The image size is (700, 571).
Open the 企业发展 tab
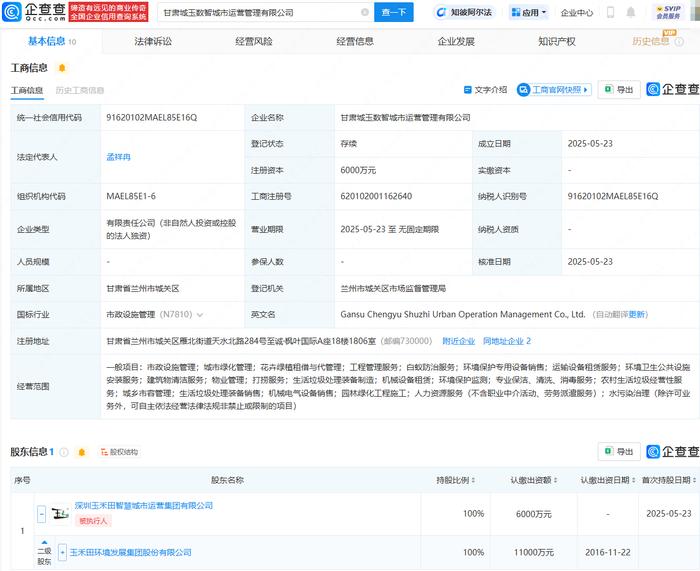pos(456,42)
